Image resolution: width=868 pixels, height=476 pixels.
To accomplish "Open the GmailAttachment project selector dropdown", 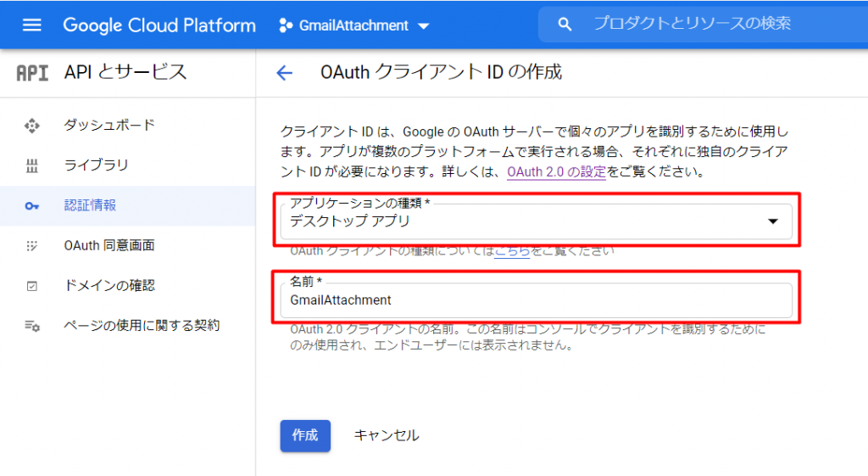I will 354,25.
